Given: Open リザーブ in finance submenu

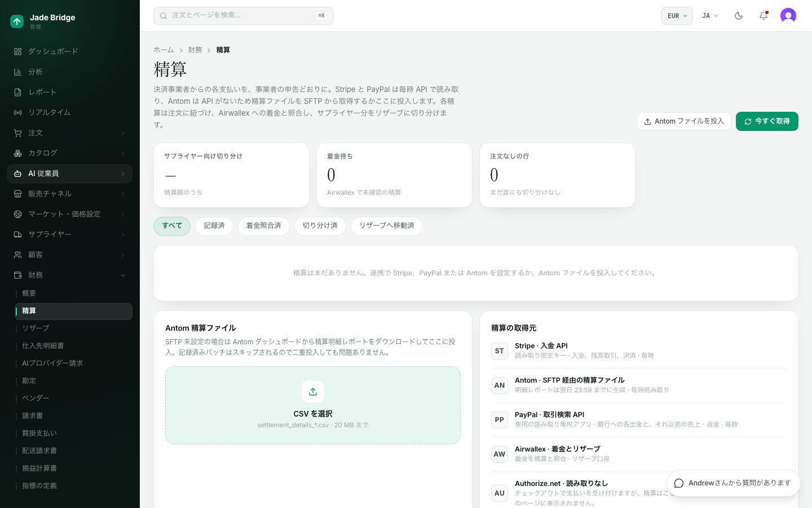Looking at the screenshot, I should (74, 329).
